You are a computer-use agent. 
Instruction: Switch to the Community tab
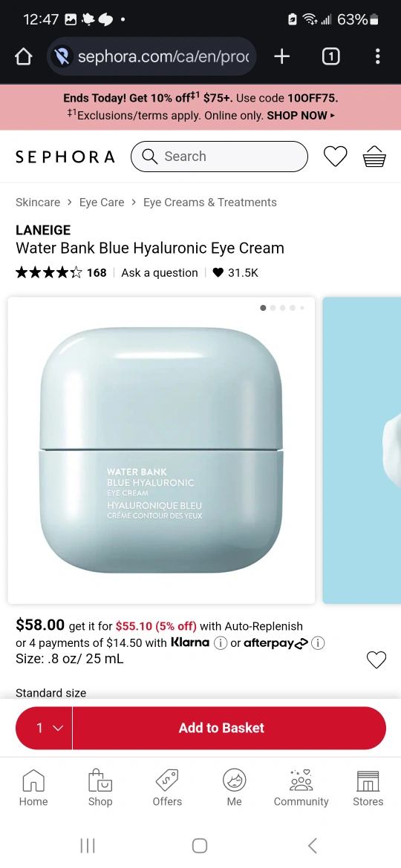click(301, 788)
